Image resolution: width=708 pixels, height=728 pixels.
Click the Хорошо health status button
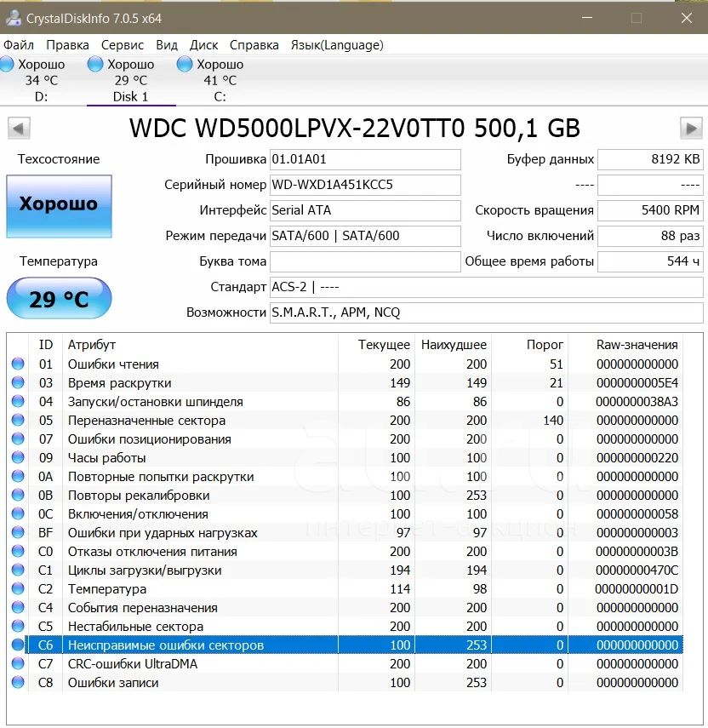point(59,206)
